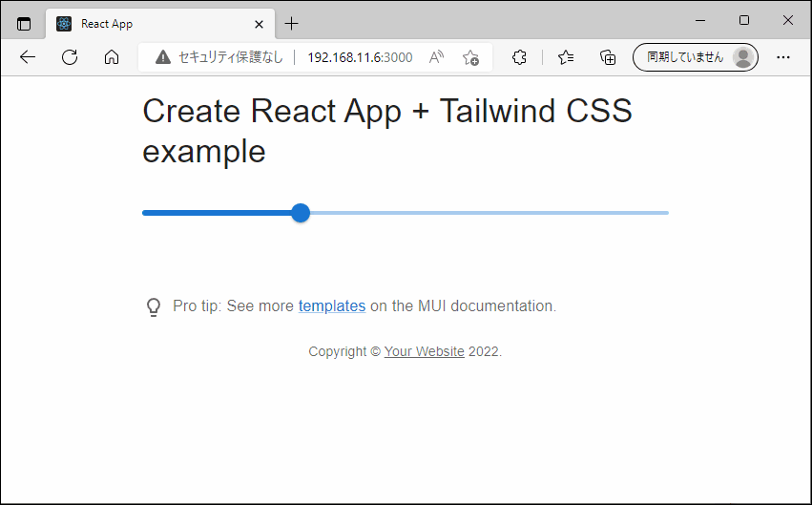This screenshot has width=812, height=505.
Task: Open the Your Website link
Action: [424, 351]
